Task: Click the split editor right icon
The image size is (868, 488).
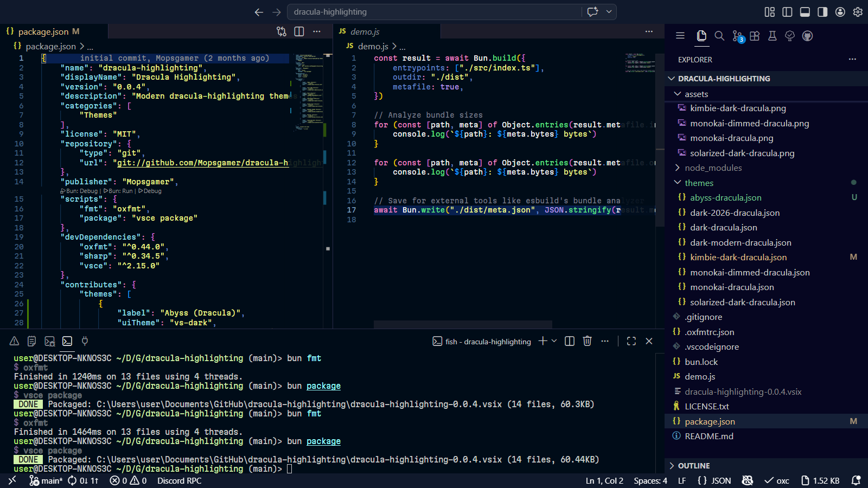Action: pyautogui.click(x=299, y=31)
